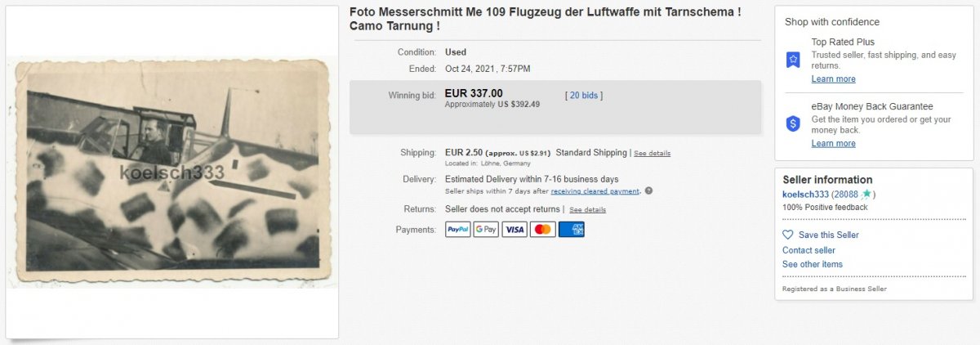Open See details for returns
Image resolution: width=980 pixels, height=345 pixels.
point(588,209)
